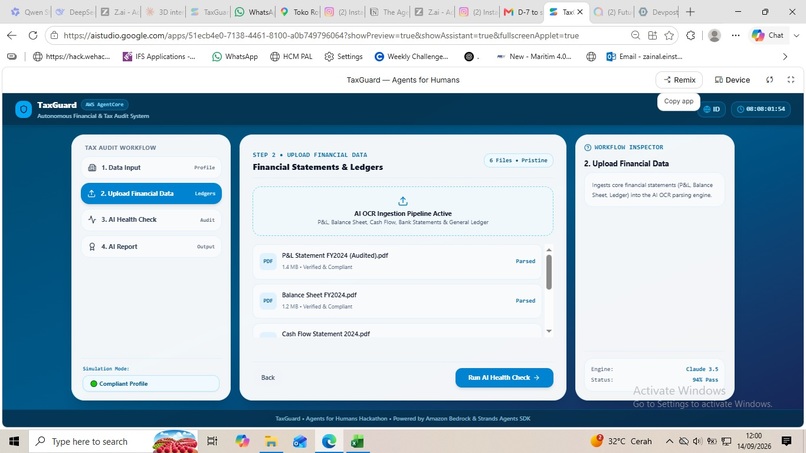Viewport: 806px width, 453px height.
Task: Click the TaxGuard shield logo icon
Action: pyautogui.click(x=24, y=109)
